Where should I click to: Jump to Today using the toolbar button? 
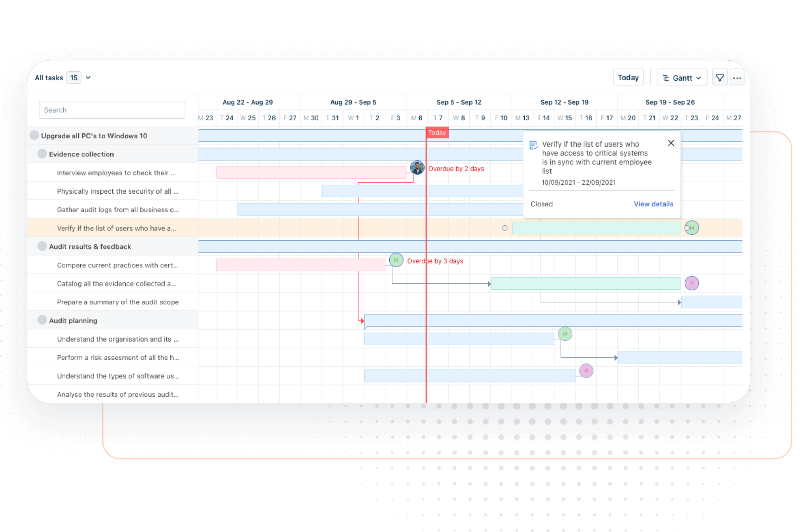click(628, 77)
